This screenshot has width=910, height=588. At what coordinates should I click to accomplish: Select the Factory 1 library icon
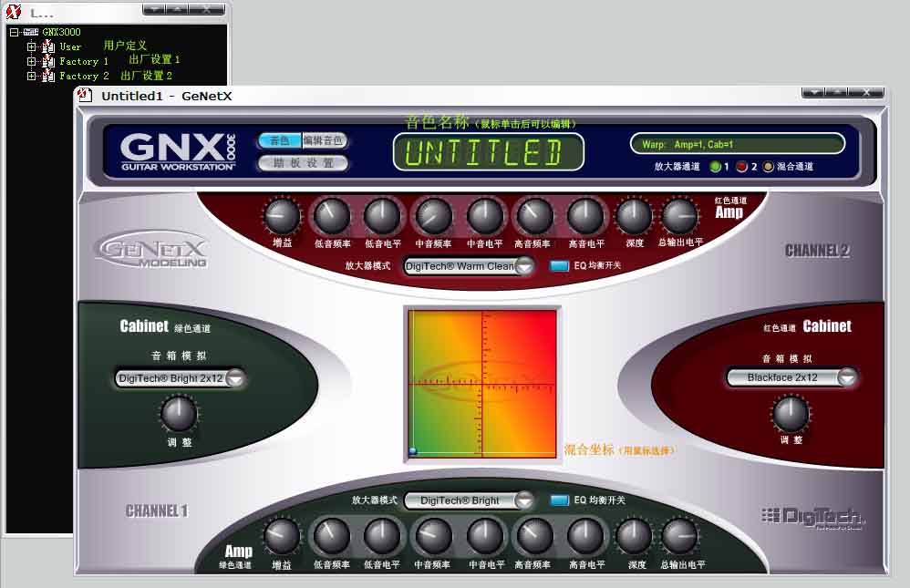pos(48,61)
